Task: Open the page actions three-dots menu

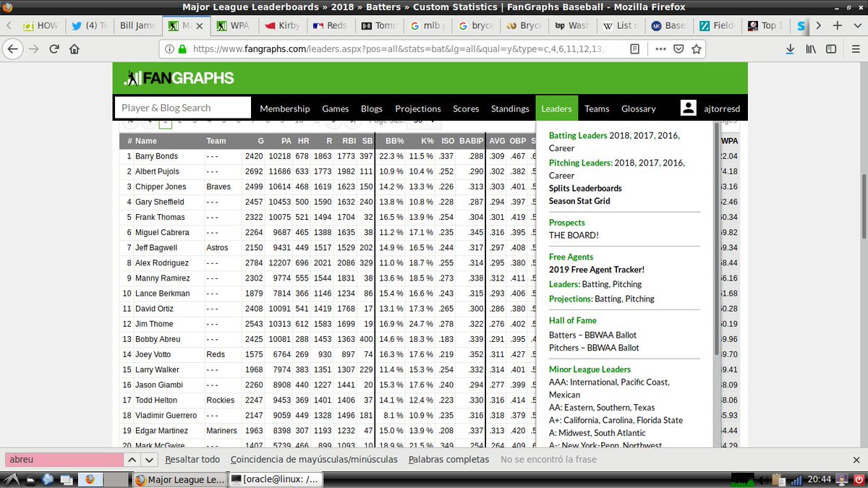Action: [x=661, y=49]
